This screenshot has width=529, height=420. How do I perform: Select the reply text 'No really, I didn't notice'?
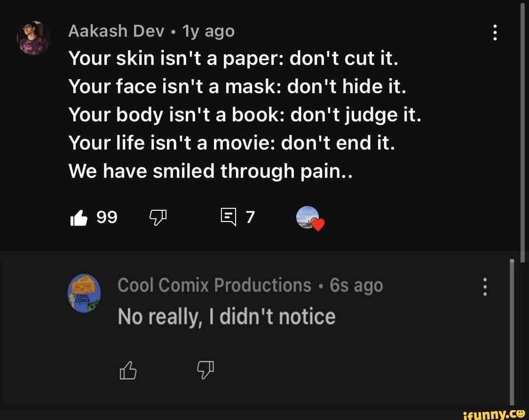click(226, 316)
